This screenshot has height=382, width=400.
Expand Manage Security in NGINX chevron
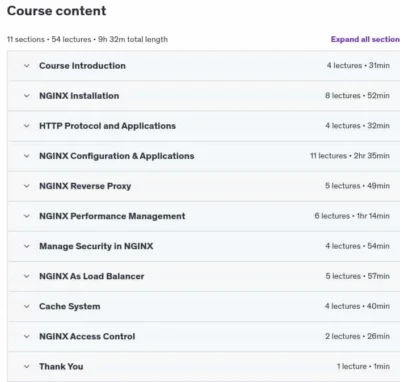point(27,246)
